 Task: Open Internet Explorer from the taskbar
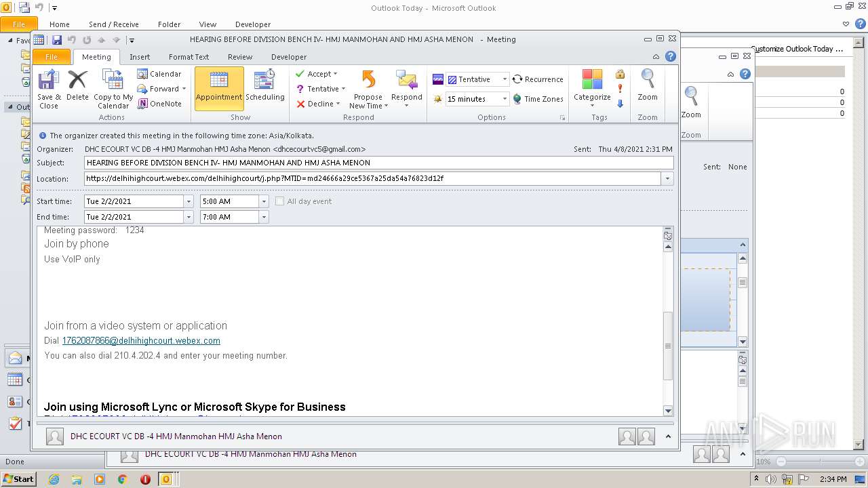pos(54,479)
